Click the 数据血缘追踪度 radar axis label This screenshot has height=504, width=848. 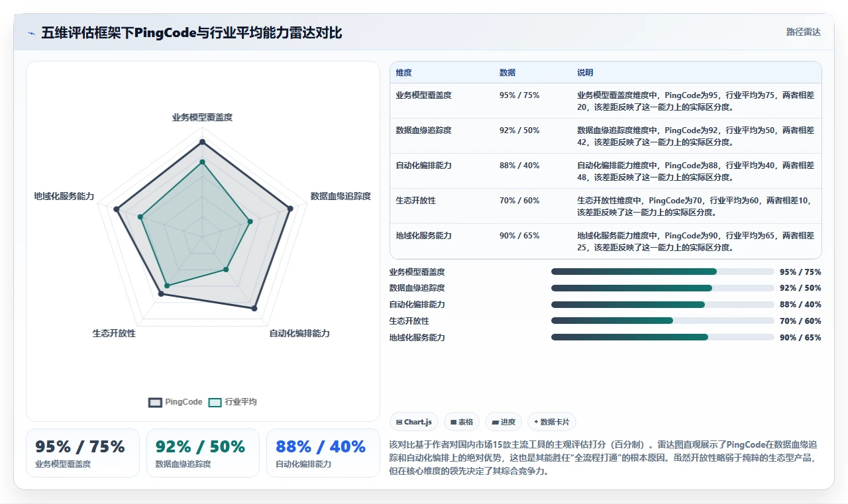(x=341, y=196)
